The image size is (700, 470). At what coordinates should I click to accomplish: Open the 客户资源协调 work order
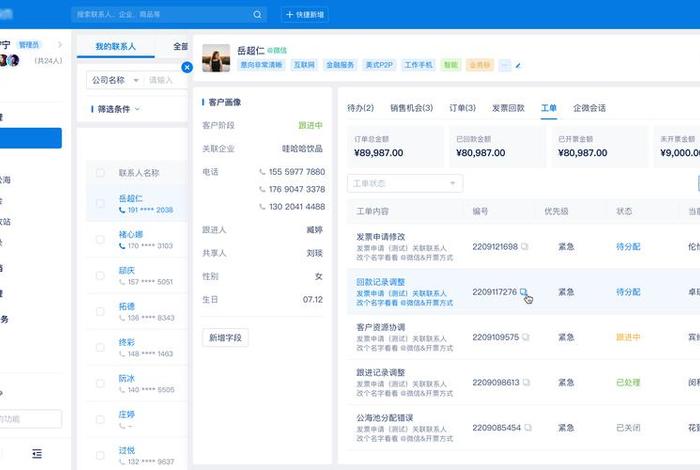380,327
